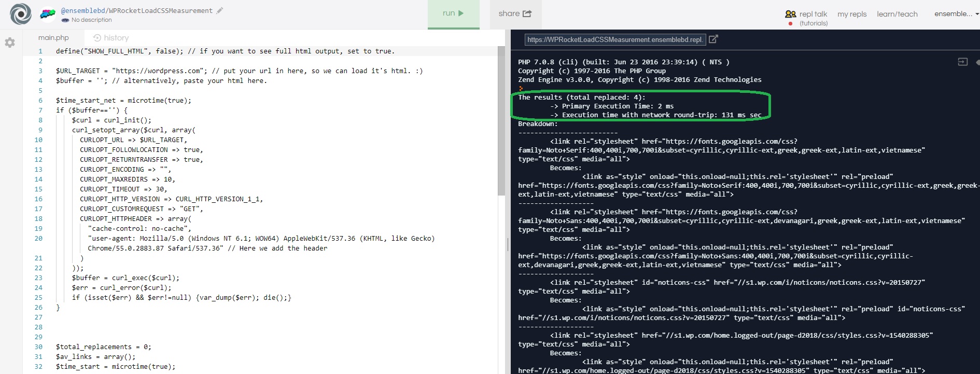Open the learn/teach link
Screen dimensions: 980x374
[897, 14]
